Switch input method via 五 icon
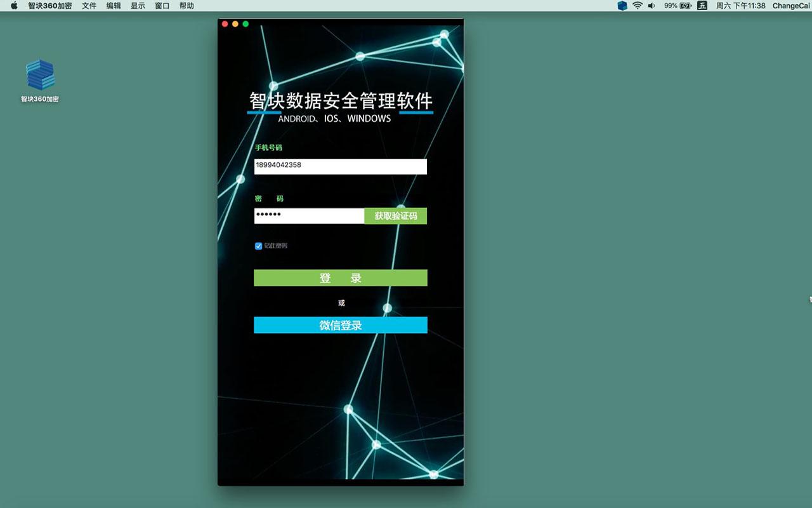This screenshot has width=812, height=508. [x=702, y=6]
